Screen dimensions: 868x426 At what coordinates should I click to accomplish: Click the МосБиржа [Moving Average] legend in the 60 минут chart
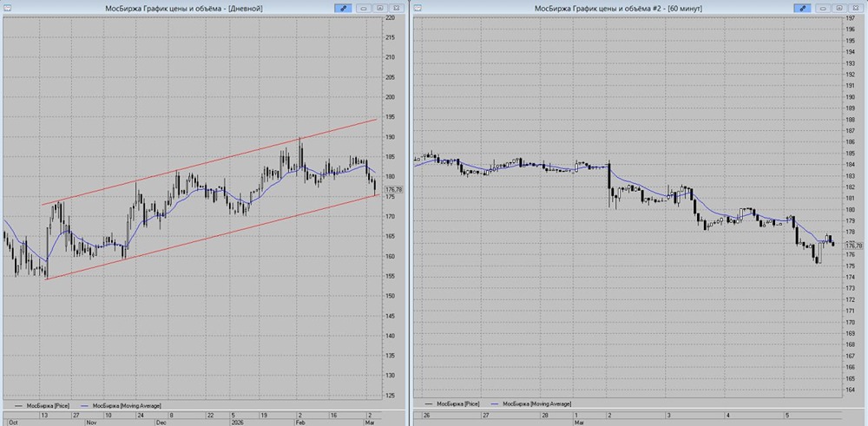pos(529,404)
